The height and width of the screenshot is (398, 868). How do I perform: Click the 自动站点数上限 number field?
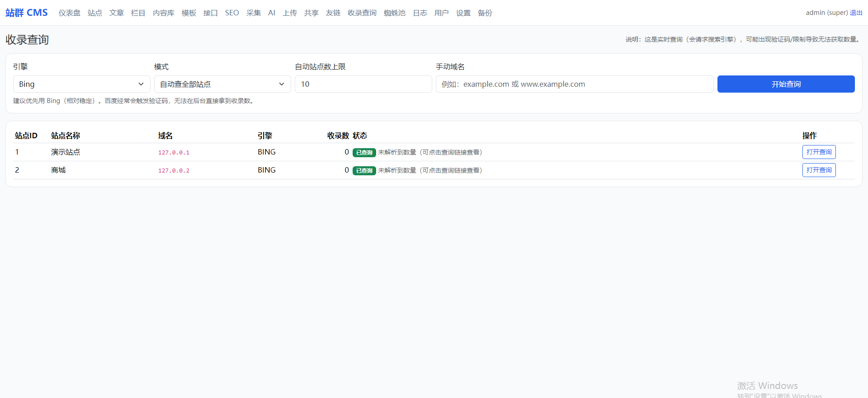[x=363, y=84]
